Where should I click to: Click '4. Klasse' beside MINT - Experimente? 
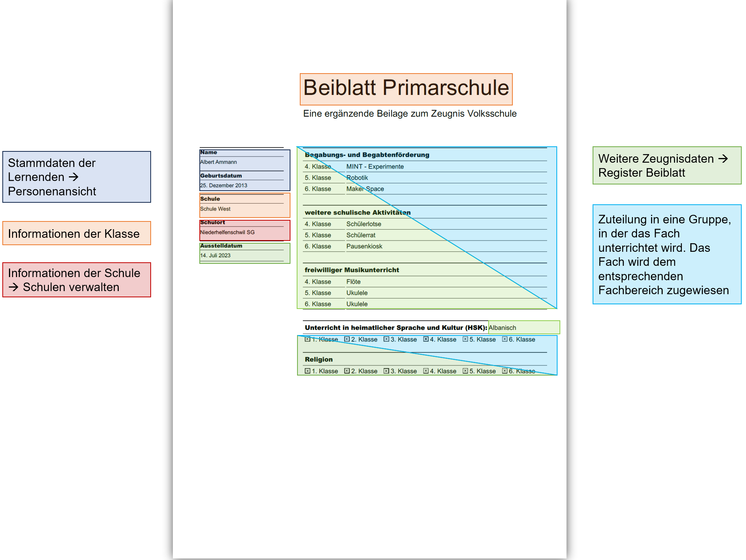[x=318, y=167]
